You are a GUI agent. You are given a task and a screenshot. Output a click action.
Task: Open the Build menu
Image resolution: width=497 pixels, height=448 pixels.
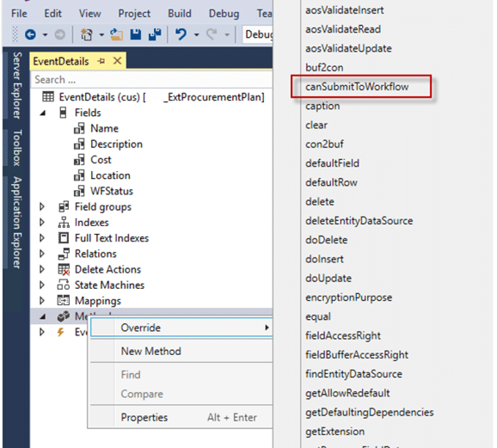[x=180, y=14]
